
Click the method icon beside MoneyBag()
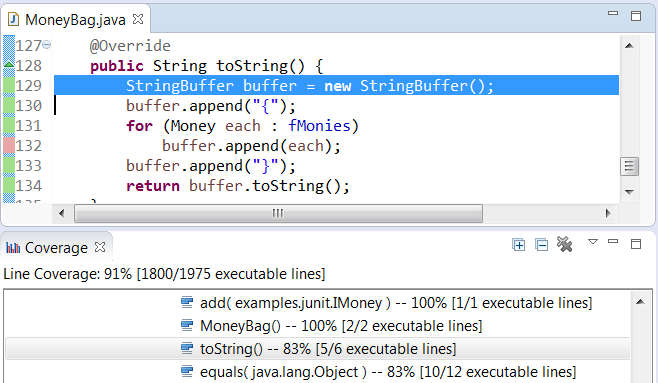point(187,325)
